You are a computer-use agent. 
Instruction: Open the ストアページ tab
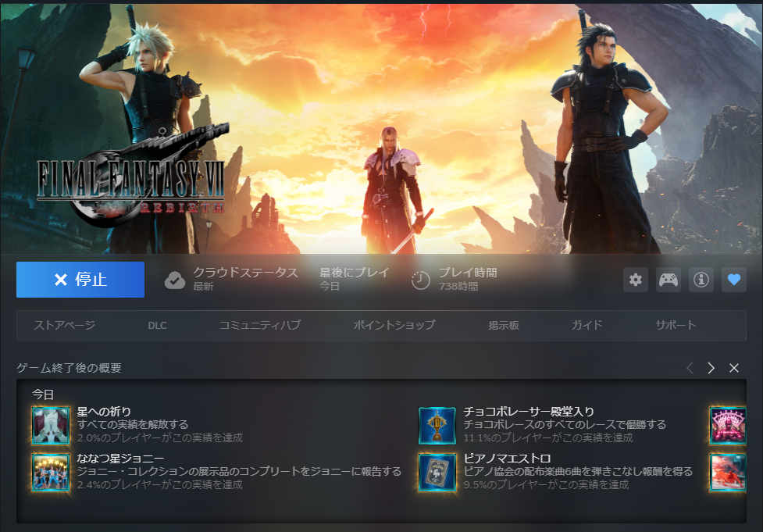click(64, 325)
